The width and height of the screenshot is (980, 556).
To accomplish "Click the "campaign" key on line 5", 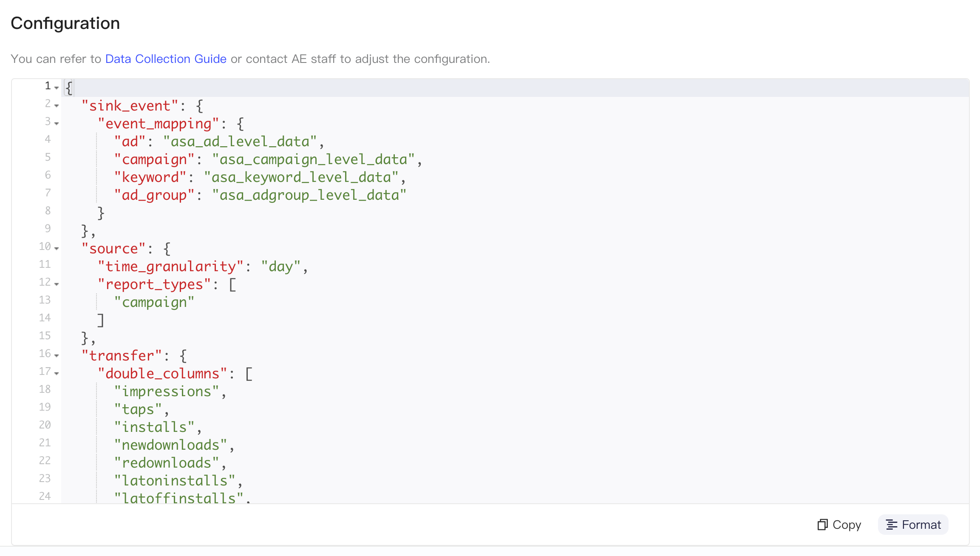I will coord(154,159).
